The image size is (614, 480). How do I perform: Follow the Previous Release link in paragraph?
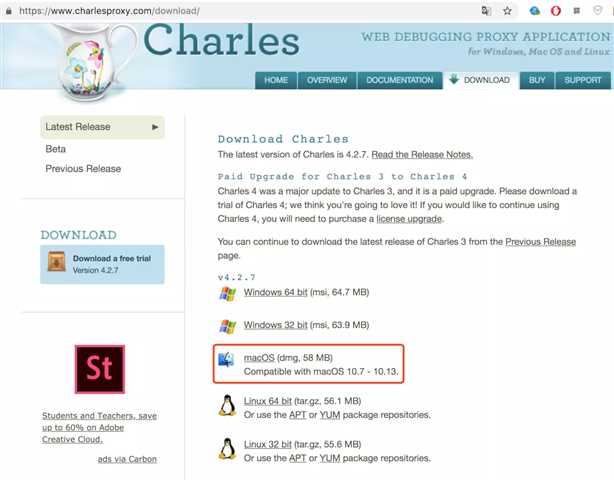click(540, 242)
